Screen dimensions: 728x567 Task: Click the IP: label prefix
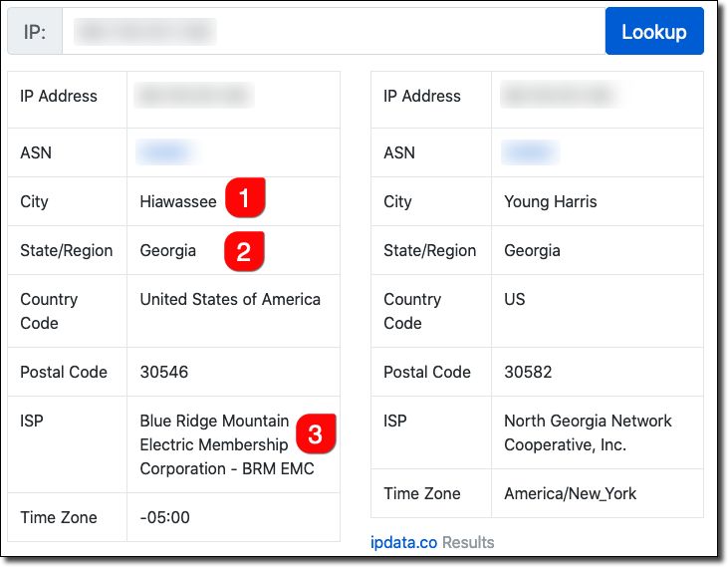(35, 32)
